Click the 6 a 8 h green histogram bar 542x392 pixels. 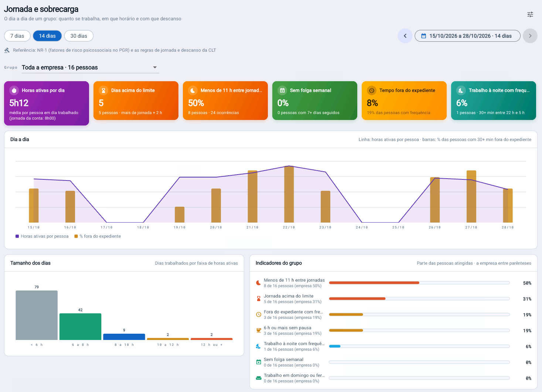click(80, 327)
